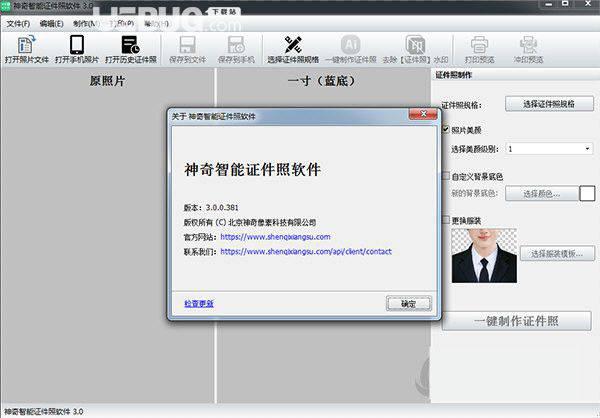
Task: Click the remove watermark toolbar icon
Action: point(416,49)
